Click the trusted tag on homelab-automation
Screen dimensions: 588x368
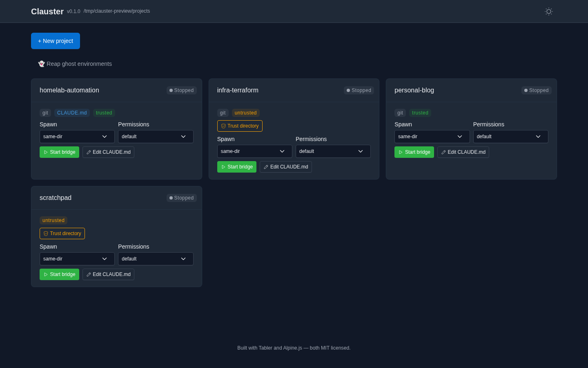pyautogui.click(x=104, y=113)
